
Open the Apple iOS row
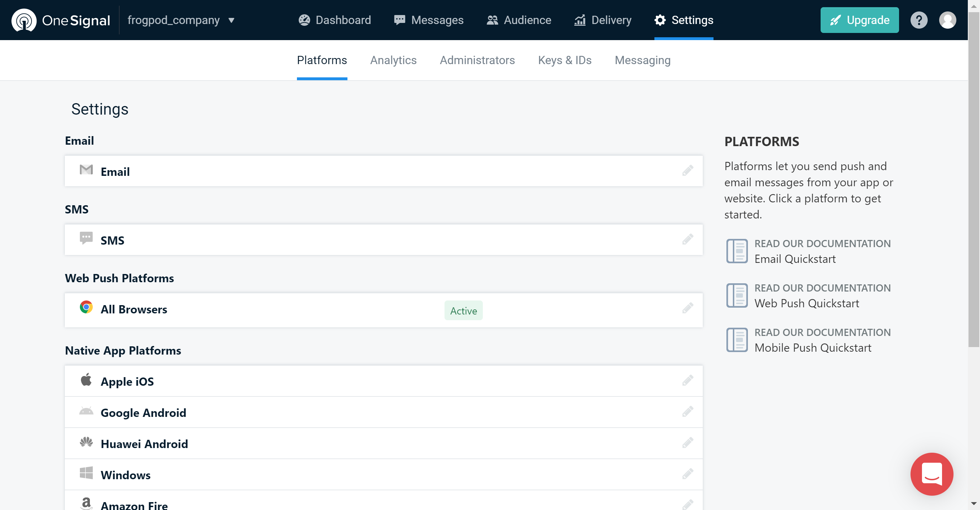pos(384,381)
